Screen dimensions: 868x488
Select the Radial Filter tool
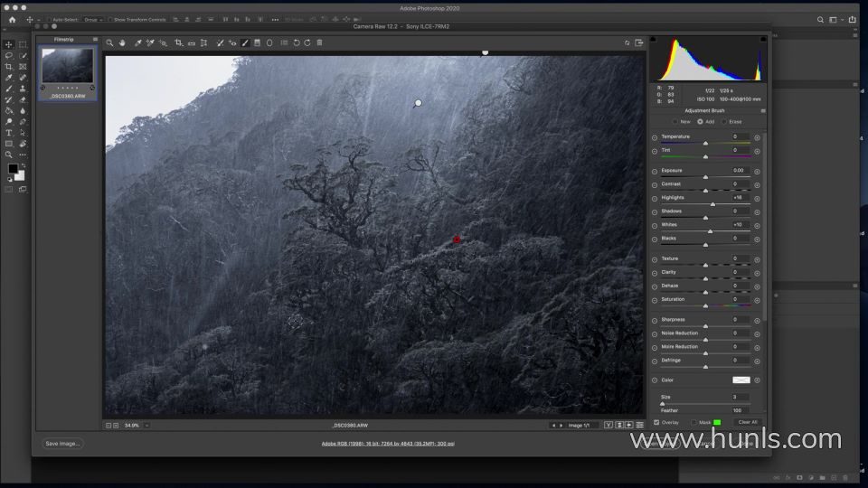pos(269,42)
